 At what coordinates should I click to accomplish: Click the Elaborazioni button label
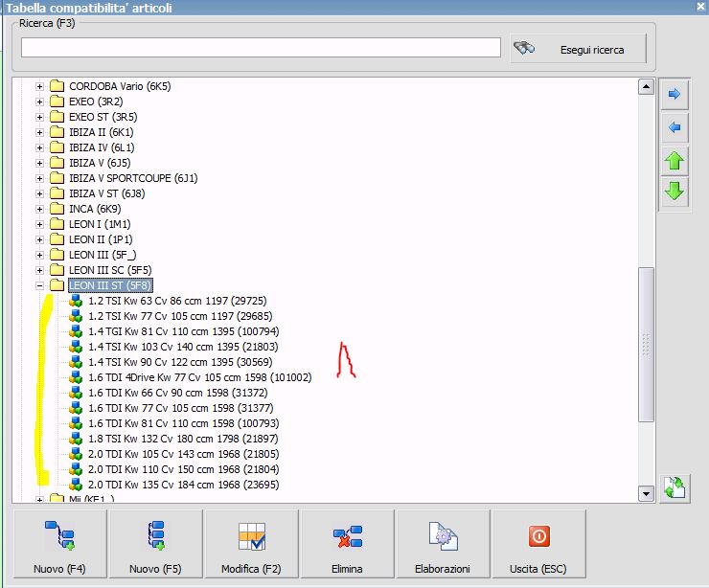coord(443,569)
